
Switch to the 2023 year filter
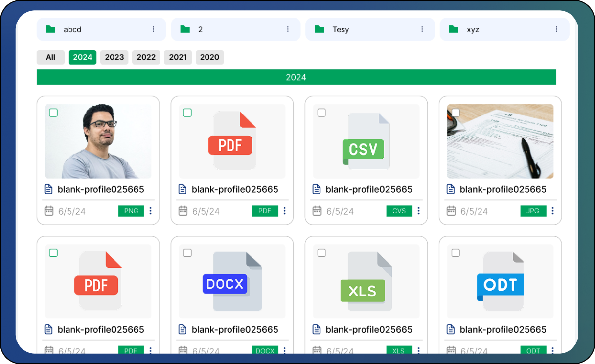point(114,57)
